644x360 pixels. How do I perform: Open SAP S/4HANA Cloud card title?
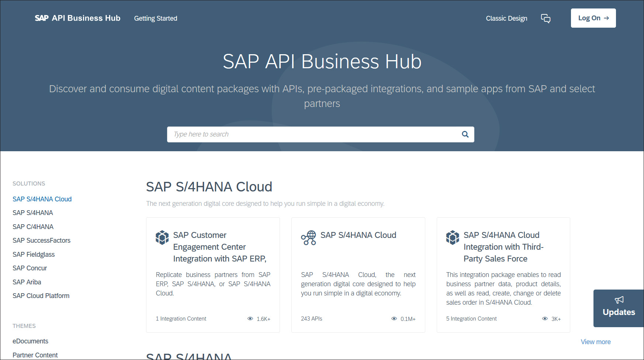pyautogui.click(x=358, y=235)
